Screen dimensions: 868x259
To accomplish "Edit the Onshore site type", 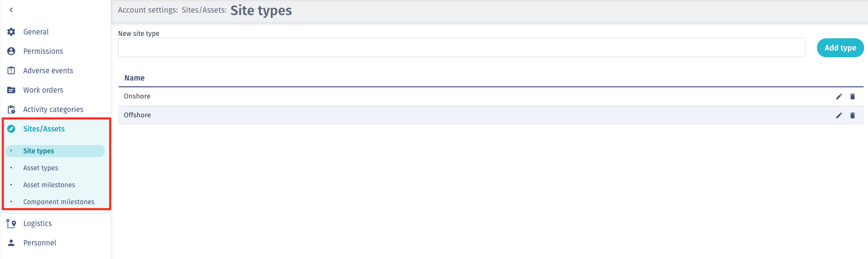I will click(839, 97).
